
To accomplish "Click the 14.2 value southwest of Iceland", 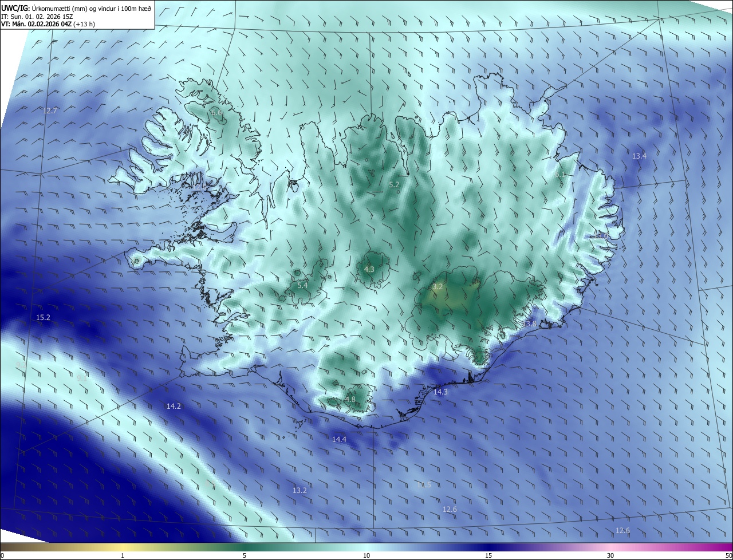I will coord(174,406).
